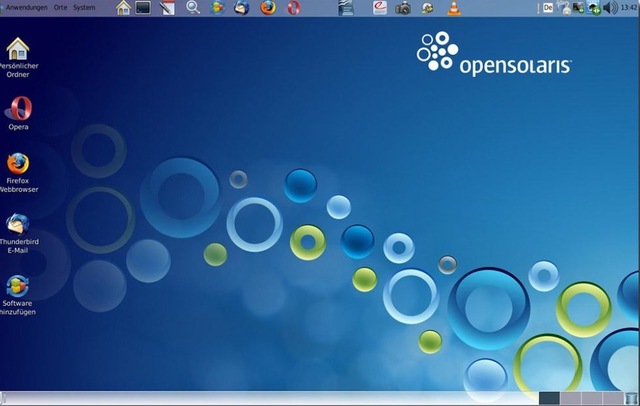Select Software hinzufügen desktop shortcut
Screen dimensions: 640x406
[x=17, y=295]
